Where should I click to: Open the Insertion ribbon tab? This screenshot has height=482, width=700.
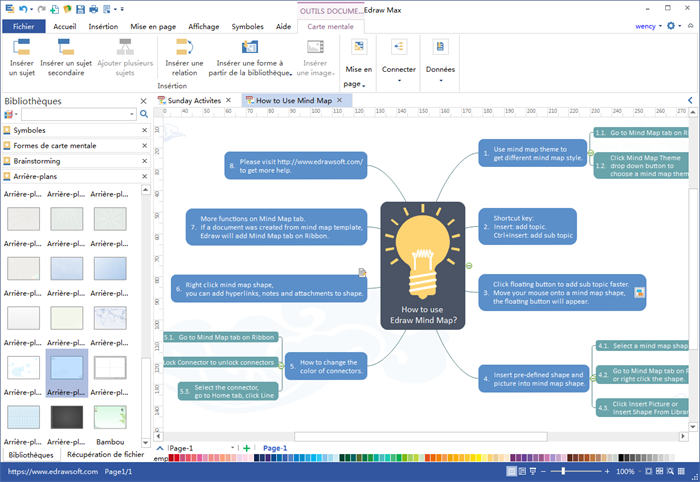(102, 26)
